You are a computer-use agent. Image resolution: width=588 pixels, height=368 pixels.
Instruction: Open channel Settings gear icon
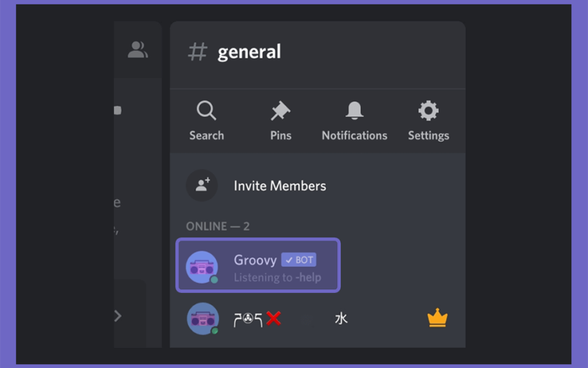[x=429, y=110]
